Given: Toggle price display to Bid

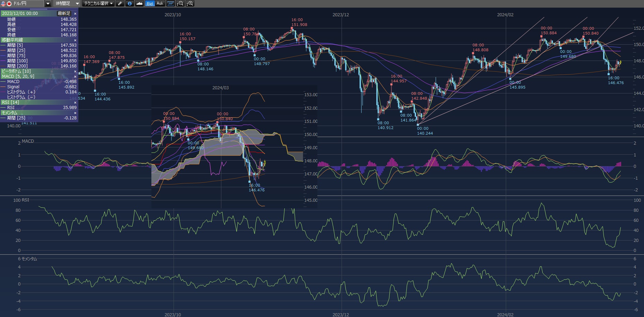Looking at the screenshot, I should pos(150,3).
